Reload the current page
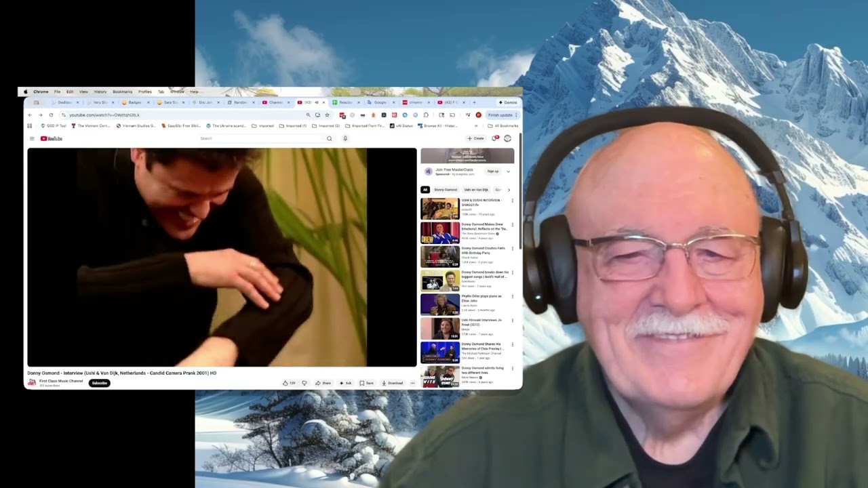This screenshot has width=868, height=488. click(51, 115)
